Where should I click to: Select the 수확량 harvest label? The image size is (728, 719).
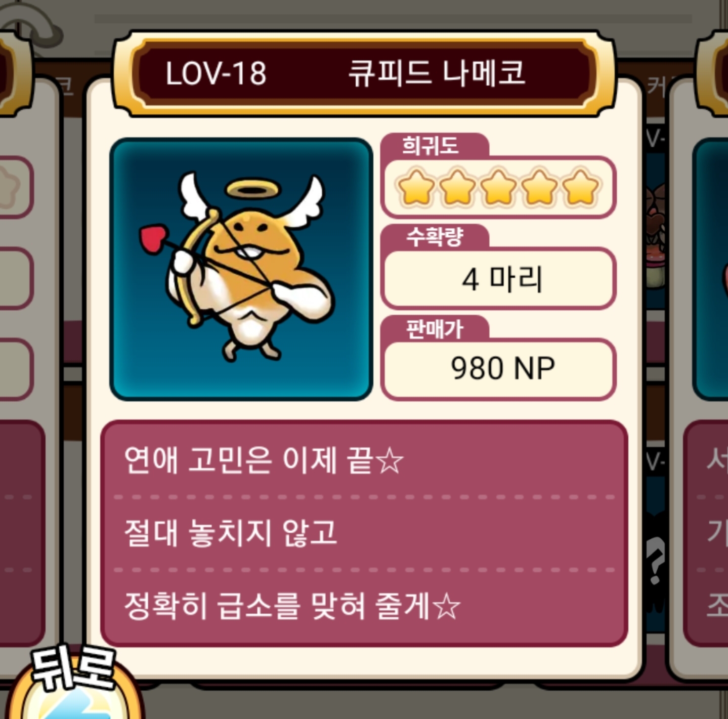tap(435, 236)
